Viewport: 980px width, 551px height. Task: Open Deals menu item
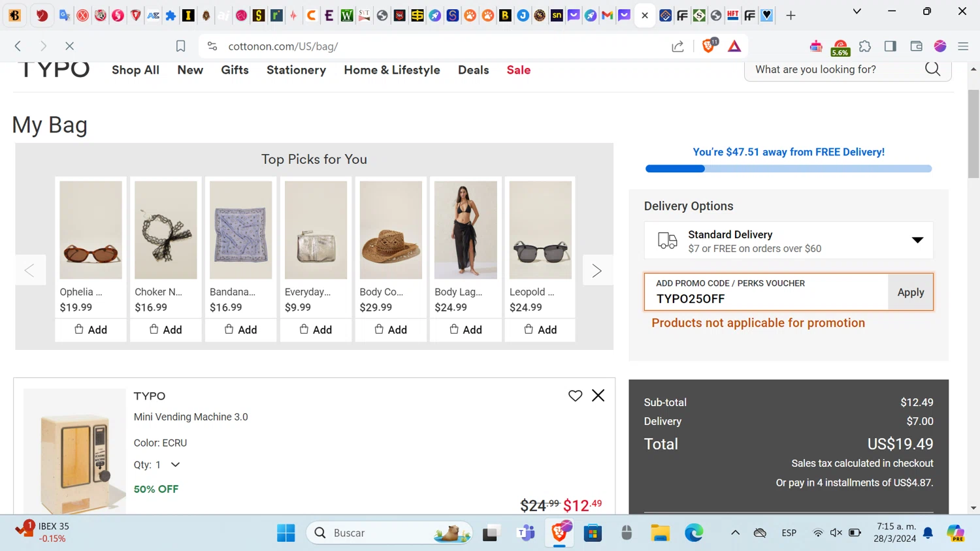point(473,70)
